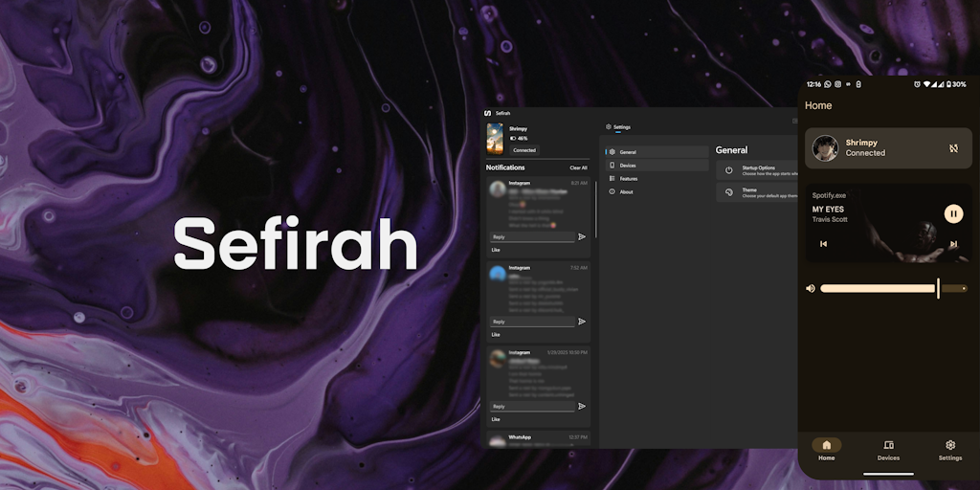Click the General heading text
The height and width of the screenshot is (490, 980).
pos(731,150)
